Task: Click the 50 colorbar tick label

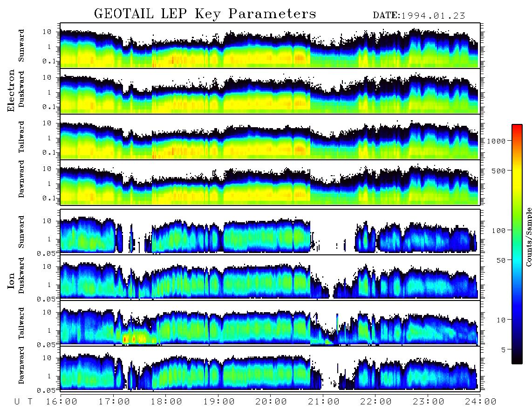Action: click(x=501, y=260)
